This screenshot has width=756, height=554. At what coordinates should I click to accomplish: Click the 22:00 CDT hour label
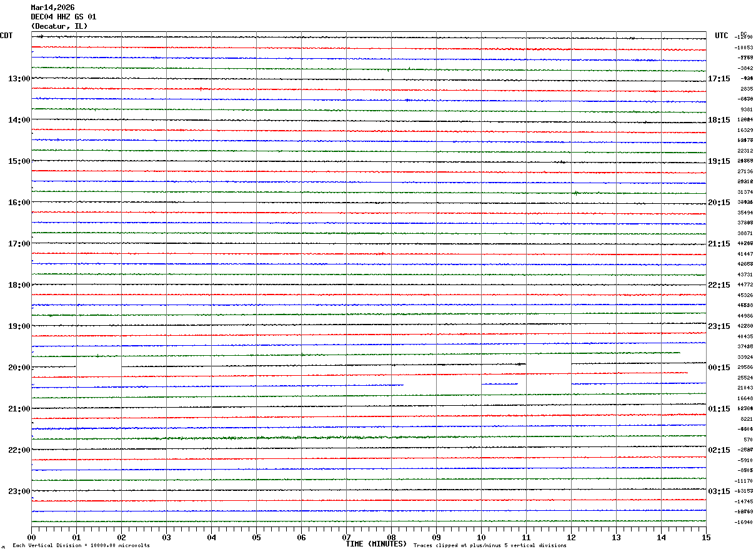[19, 450]
